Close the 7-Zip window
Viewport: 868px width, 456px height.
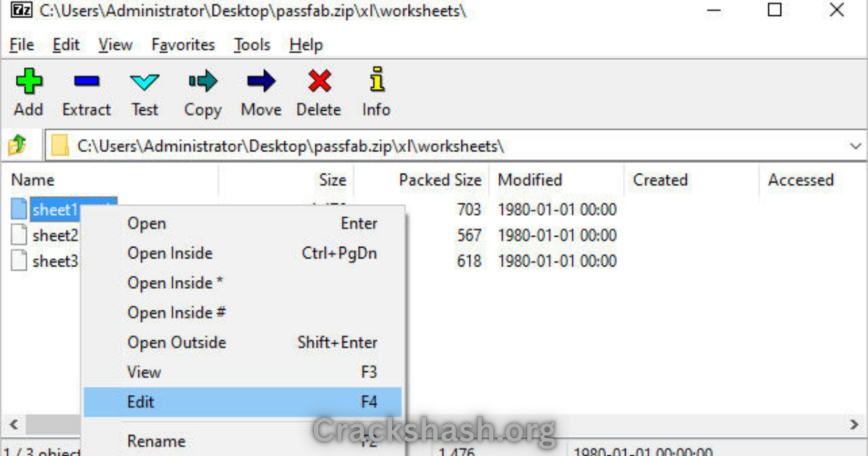click(x=837, y=10)
